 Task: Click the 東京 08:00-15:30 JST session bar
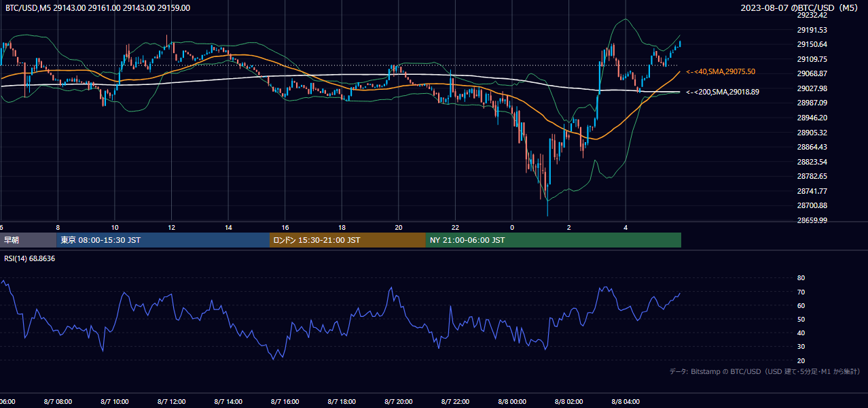coord(163,240)
